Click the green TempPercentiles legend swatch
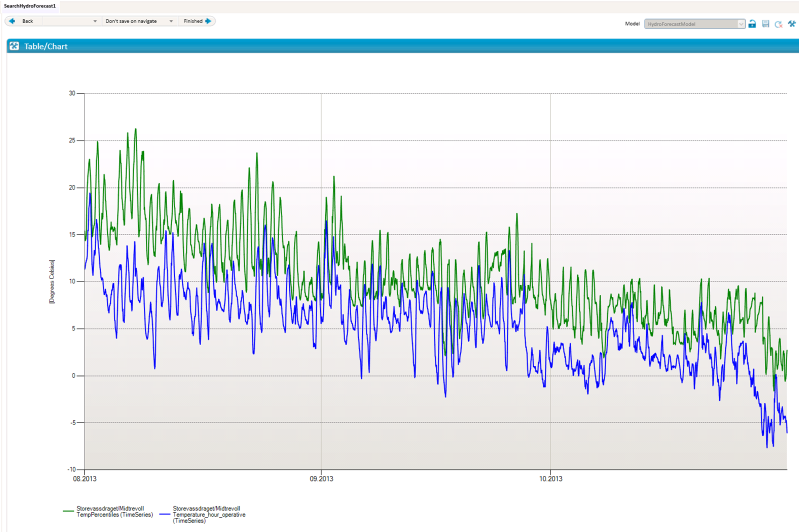 point(68,511)
